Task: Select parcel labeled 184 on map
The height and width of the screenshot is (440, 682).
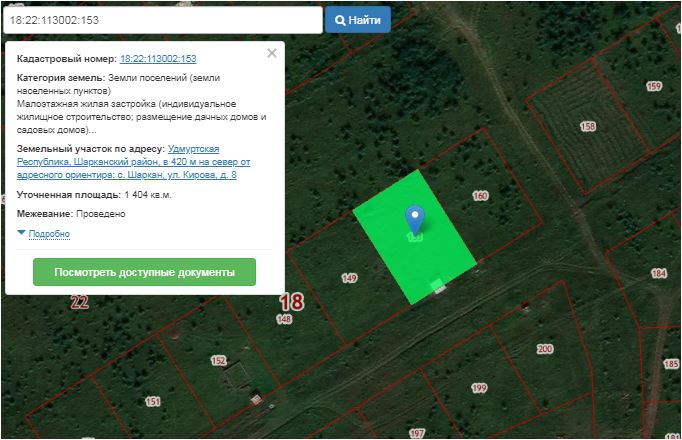Action: (x=658, y=273)
